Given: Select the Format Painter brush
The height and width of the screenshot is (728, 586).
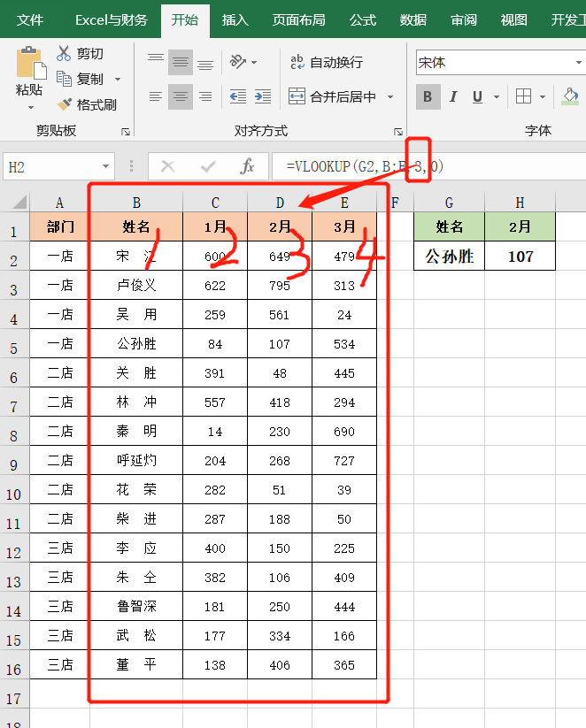Looking at the screenshot, I should tap(64, 104).
